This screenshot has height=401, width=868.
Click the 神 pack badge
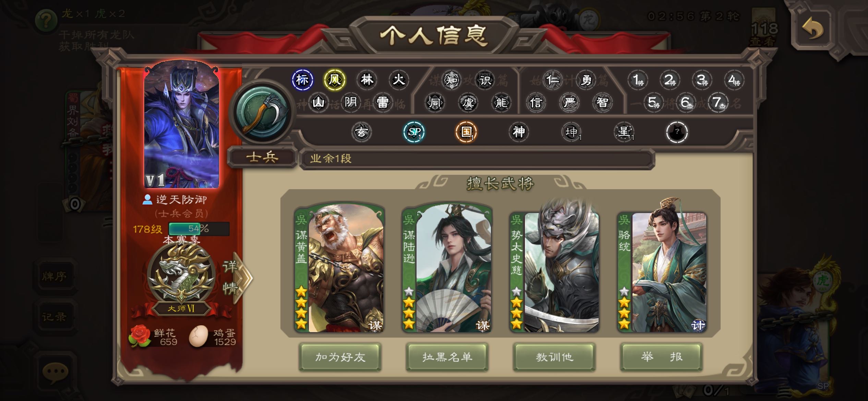coord(519,132)
